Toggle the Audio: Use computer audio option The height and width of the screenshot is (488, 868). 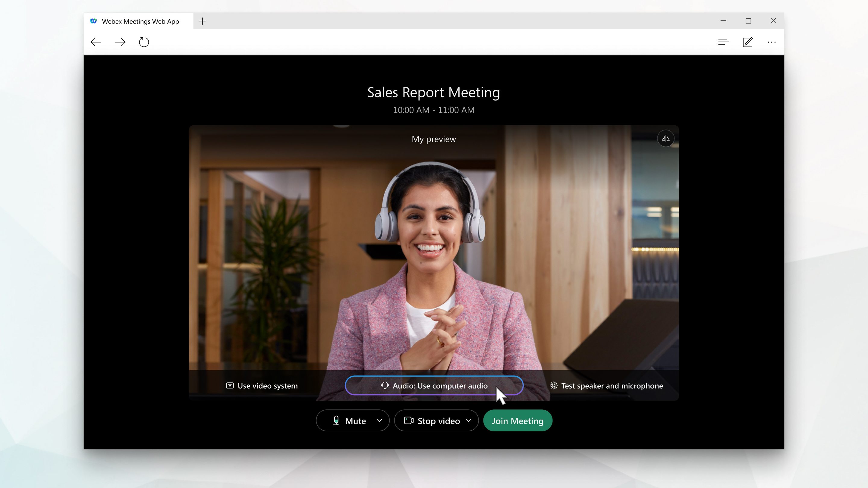434,386
